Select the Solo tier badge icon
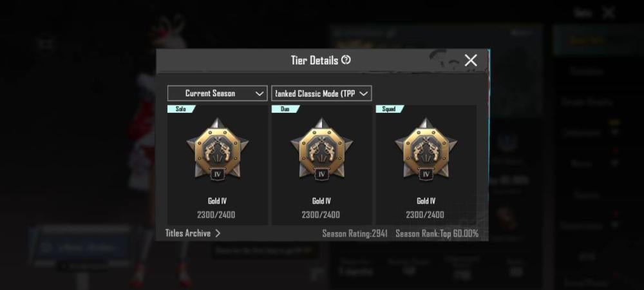Viewport: 644px width, 290px height. tap(217, 148)
